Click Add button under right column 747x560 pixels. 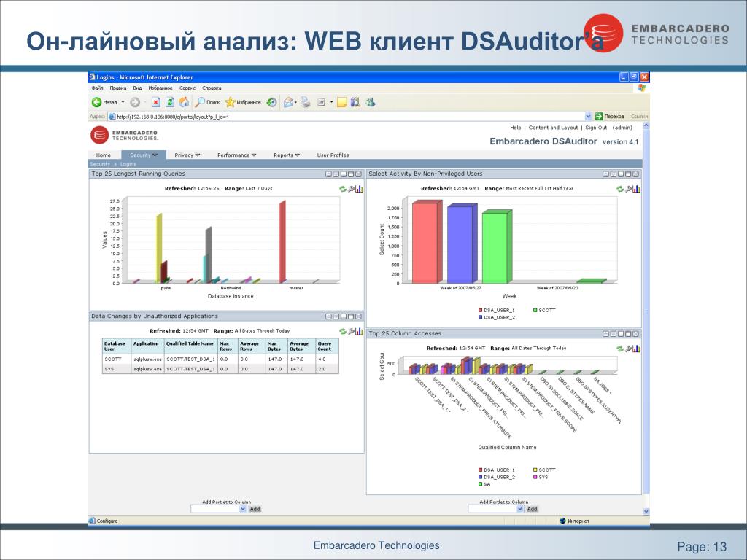532,509
